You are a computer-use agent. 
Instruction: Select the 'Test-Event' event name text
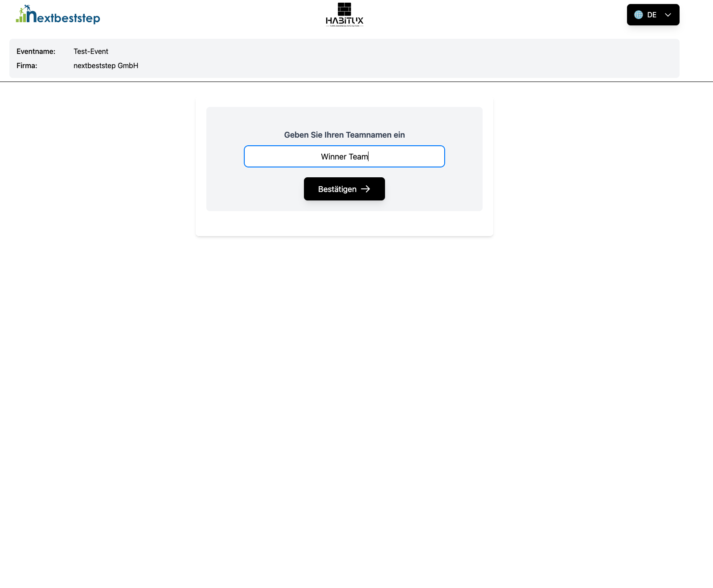91,51
